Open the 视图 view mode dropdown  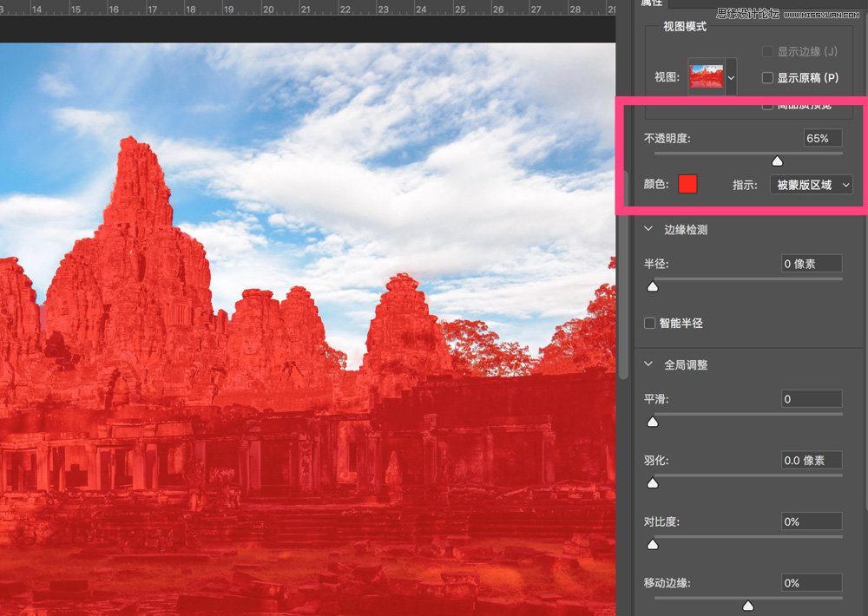tap(732, 76)
